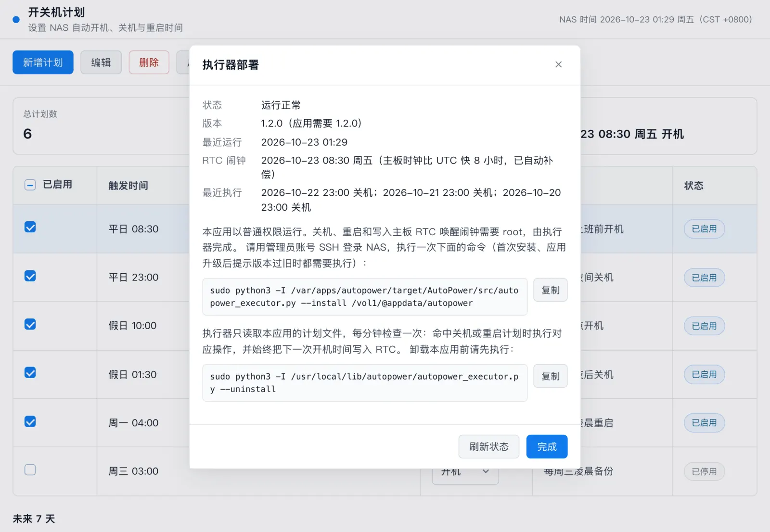The image size is (770, 532).
Task: Click the 状态 column header
Action: (x=693, y=186)
